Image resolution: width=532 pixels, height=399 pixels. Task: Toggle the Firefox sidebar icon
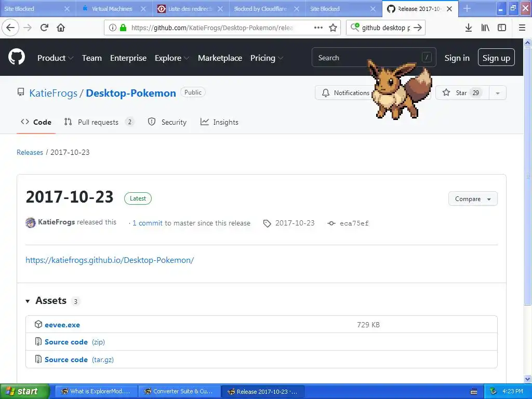[502, 28]
